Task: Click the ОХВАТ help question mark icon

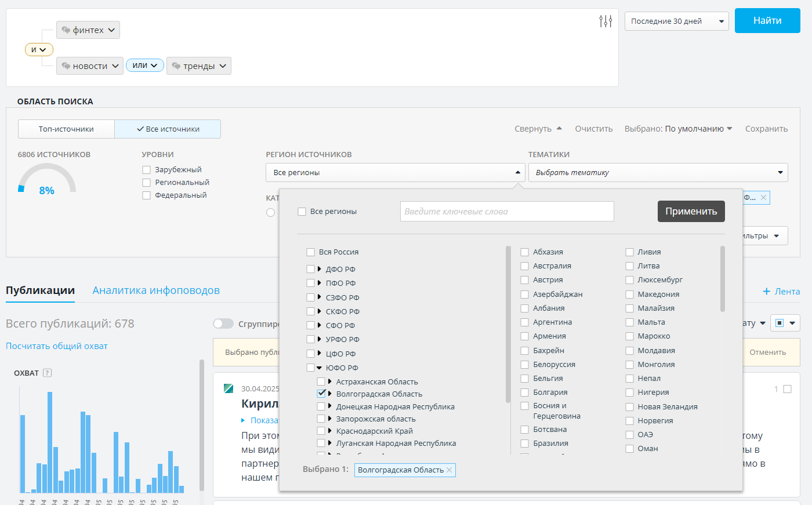Action: [x=48, y=373]
